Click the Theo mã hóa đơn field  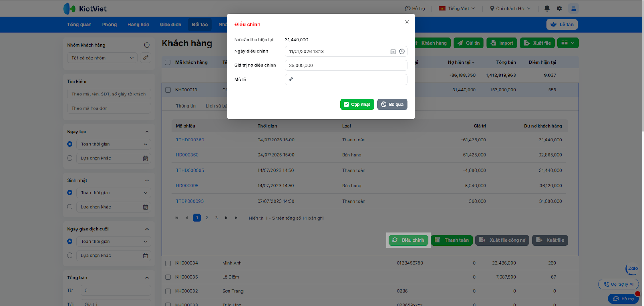tap(109, 108)
